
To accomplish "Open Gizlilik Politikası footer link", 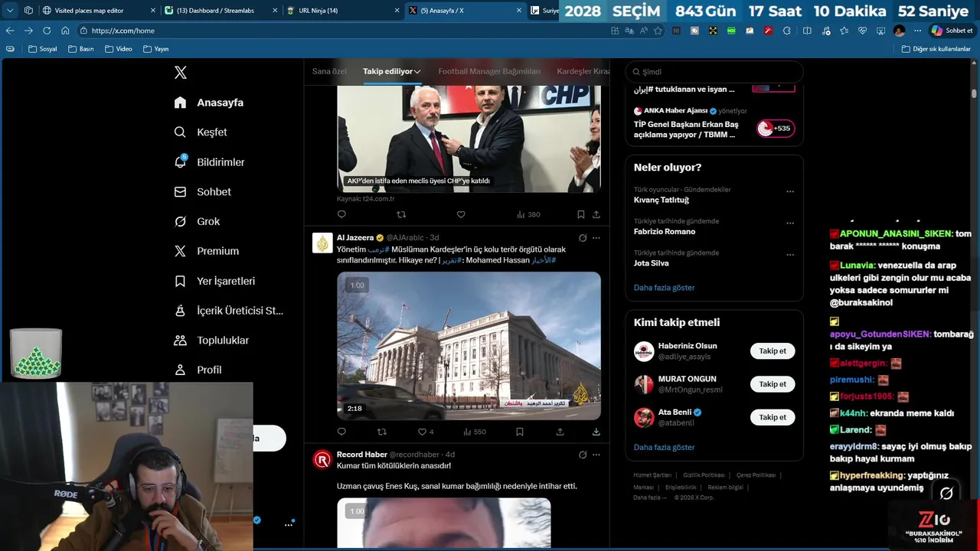I will coord(703,475).
